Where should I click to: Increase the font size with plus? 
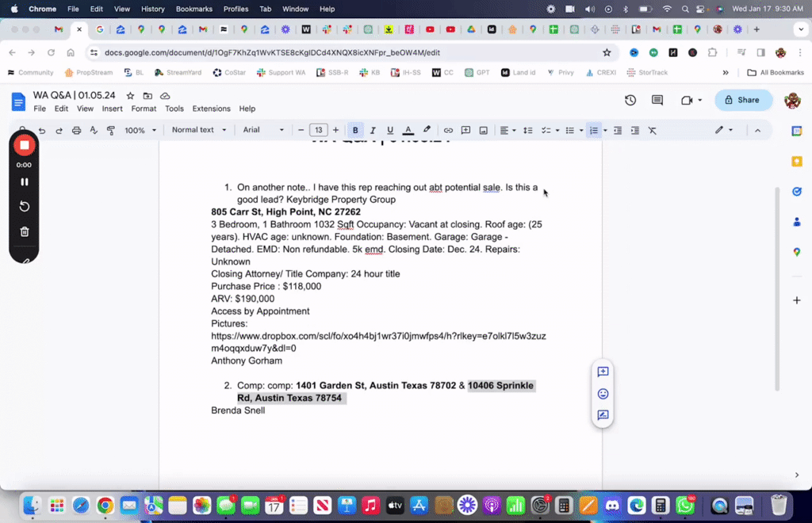tap(335, 131)
